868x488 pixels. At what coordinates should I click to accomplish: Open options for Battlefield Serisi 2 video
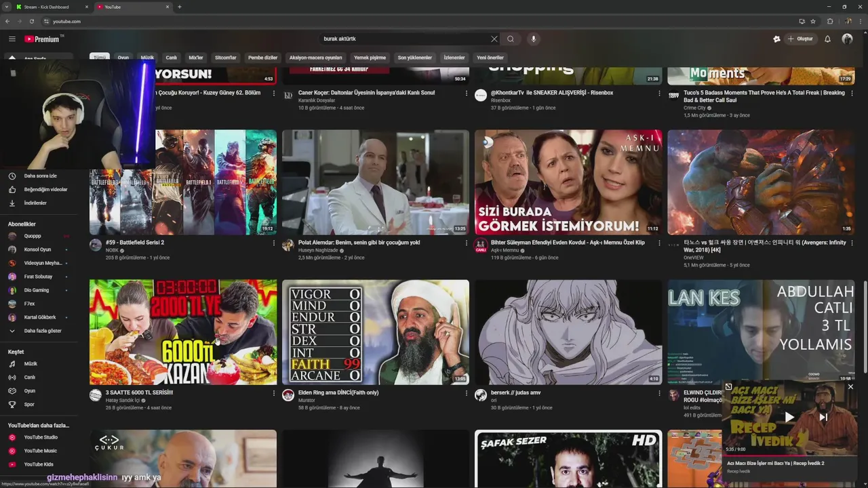tap(274, 243)
